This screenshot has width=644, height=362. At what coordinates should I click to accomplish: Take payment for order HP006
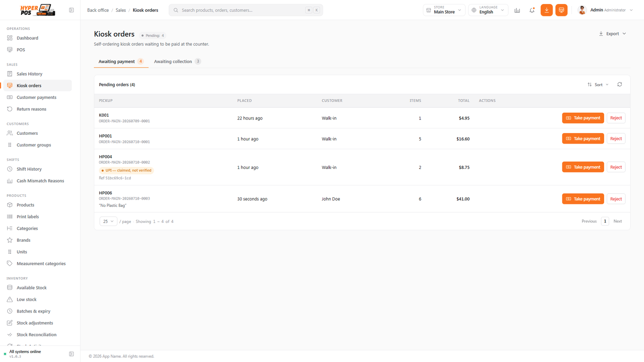(583, 199)
